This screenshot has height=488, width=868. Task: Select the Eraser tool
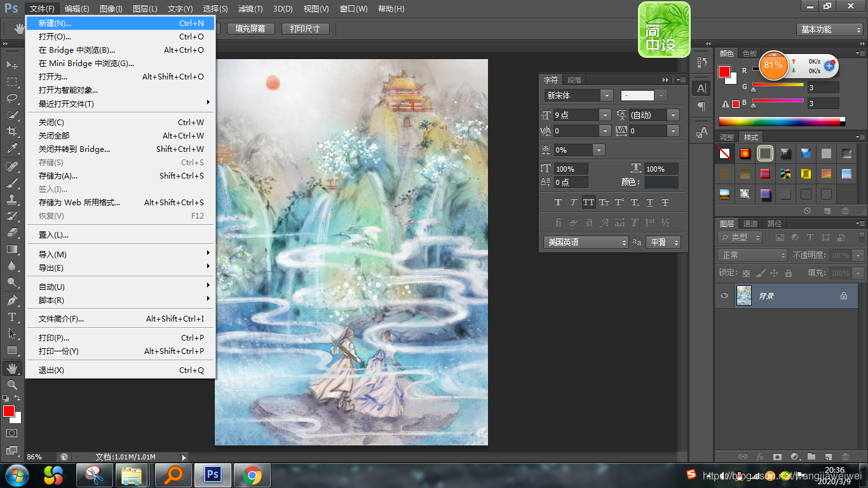[x=12, y=232]
